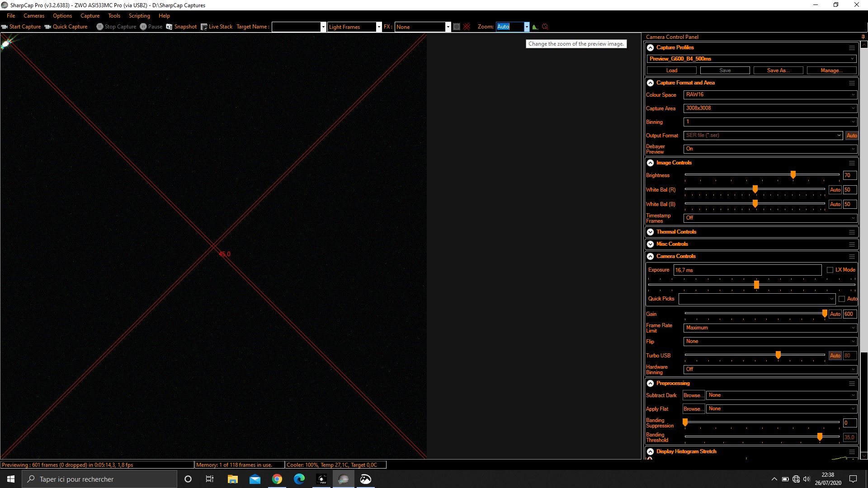The width and height of the screenshot is (868, 488).
Task: Toggle the red reticule overlay icon
Action: pyautogui.click(x=467, y=27)
